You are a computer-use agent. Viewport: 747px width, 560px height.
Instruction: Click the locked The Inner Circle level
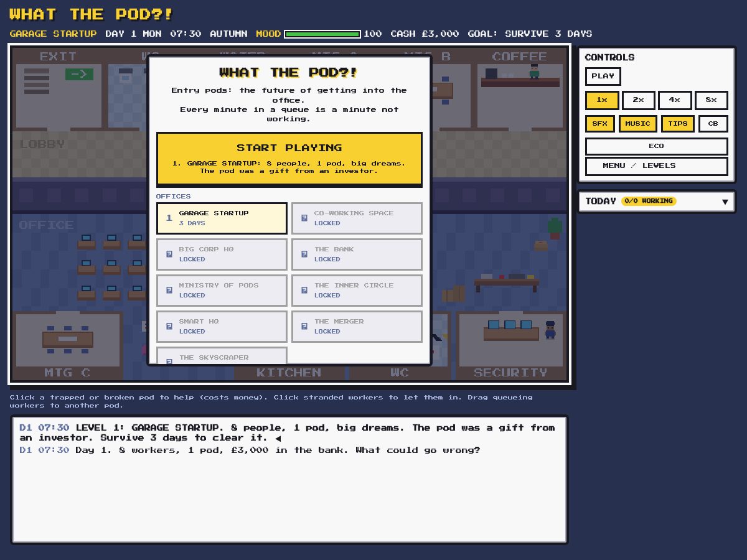tap(357, 291)
